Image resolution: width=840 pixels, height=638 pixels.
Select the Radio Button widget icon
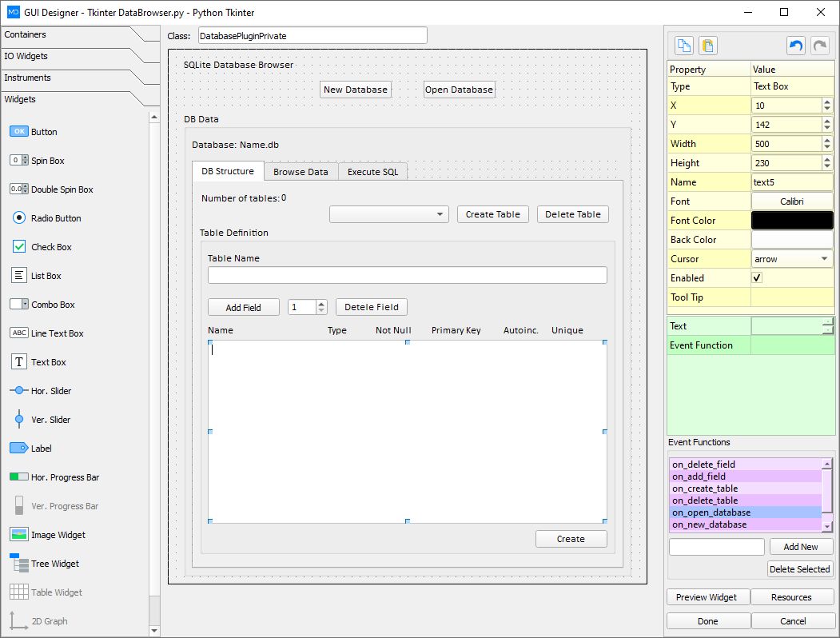(x=18, y=218)
